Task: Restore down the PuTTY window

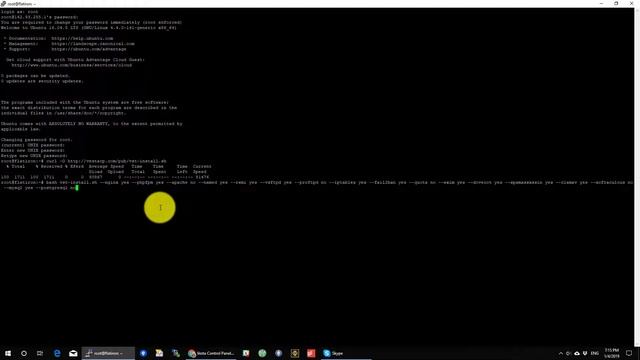Action: click(x=616, y=4)
